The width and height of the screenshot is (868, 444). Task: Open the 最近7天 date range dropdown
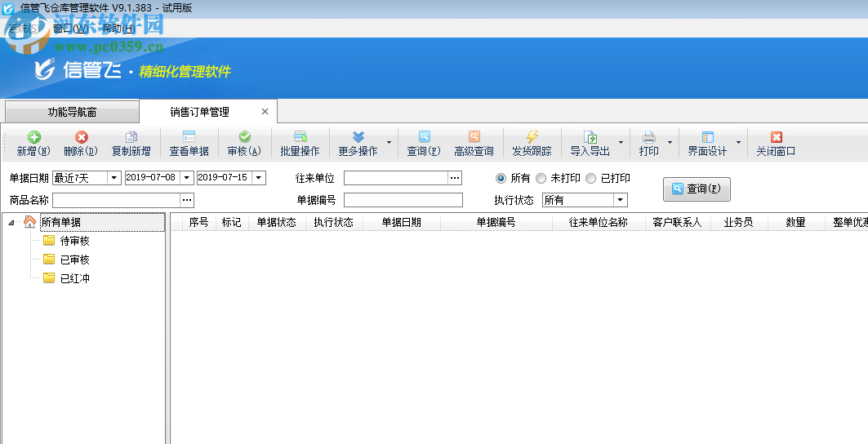coord(114,178)
